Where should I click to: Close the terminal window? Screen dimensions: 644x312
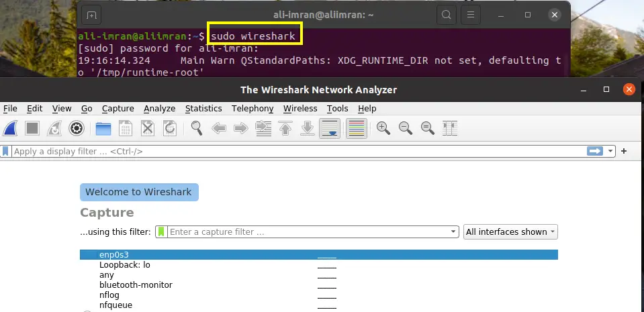[x=555, y=15]
